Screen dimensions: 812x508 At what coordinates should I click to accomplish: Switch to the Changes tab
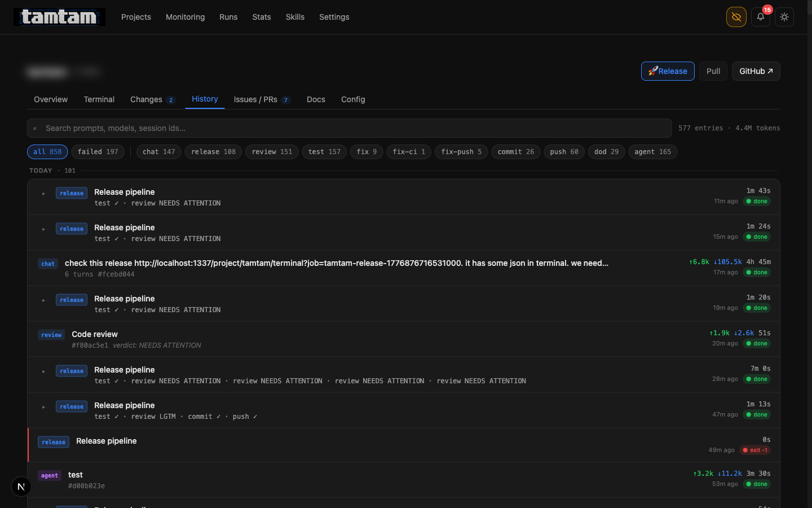(153, 99)
